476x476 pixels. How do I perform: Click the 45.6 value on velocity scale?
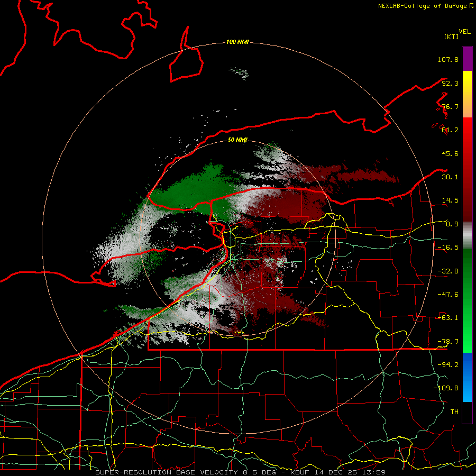[x=450, y=153]
